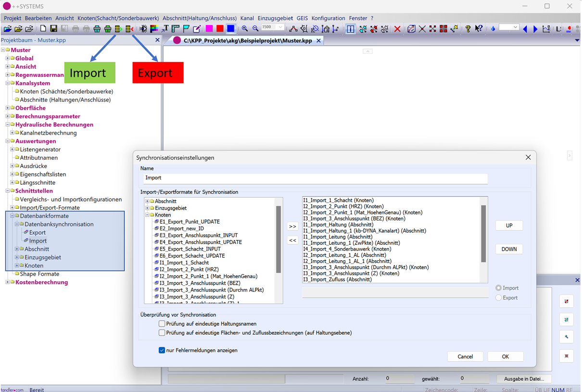Open the Einzugsgebiet menu
This screenshot has height=392, width=582.
pyautogui.click(x=275, y=18)
